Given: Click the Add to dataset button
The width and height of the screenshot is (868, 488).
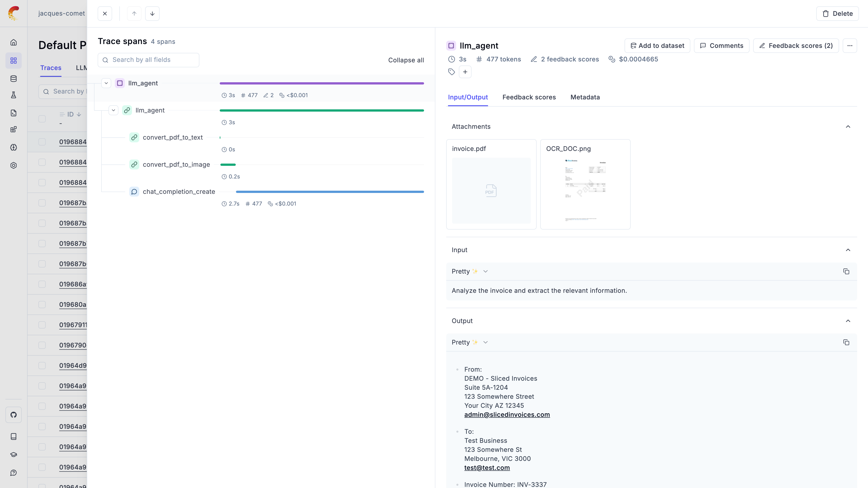Looking at the screenshot, I should 657,45.
